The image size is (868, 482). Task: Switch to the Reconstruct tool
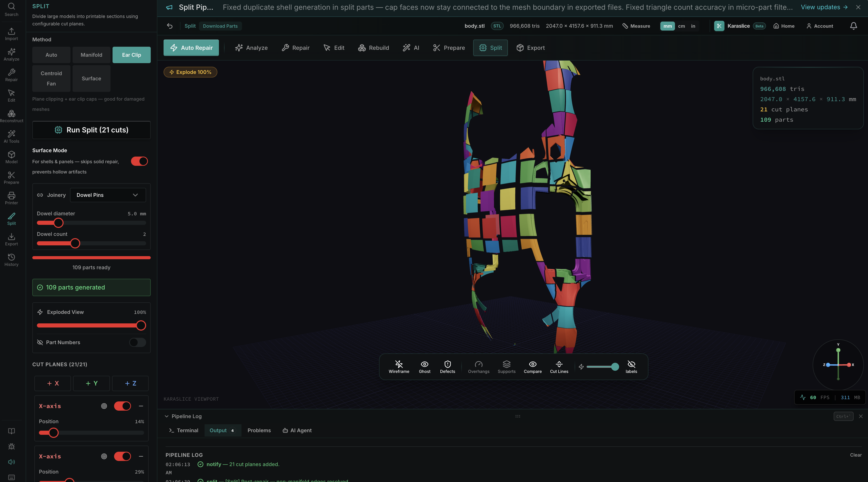tap(12, 116)
